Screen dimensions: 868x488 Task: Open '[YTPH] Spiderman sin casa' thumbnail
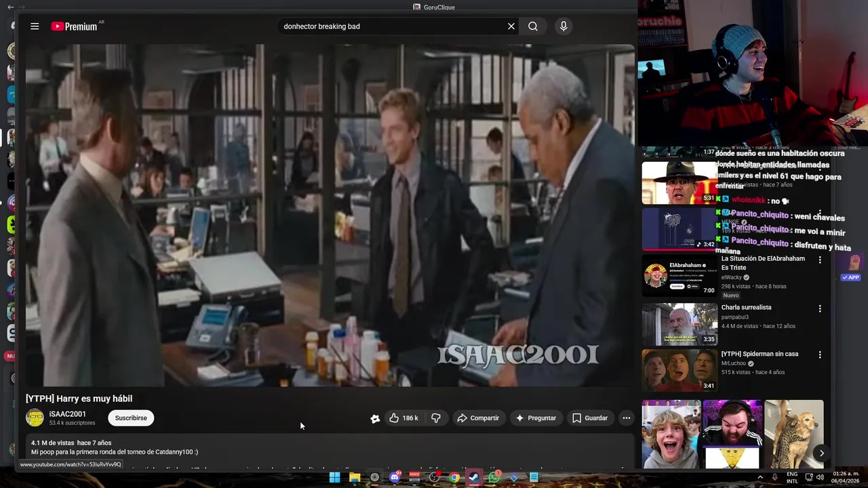click(679, 371)
